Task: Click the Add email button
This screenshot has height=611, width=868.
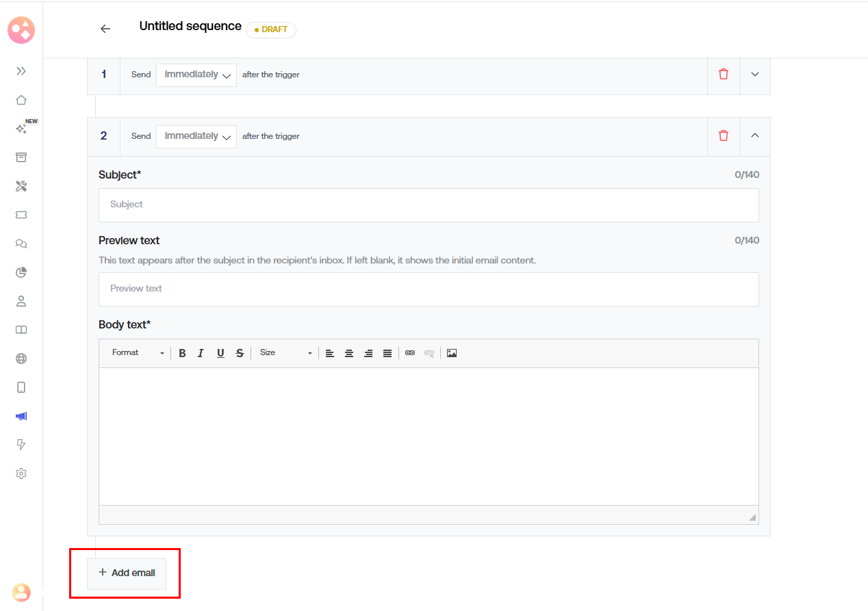Action: coord(127,573)
